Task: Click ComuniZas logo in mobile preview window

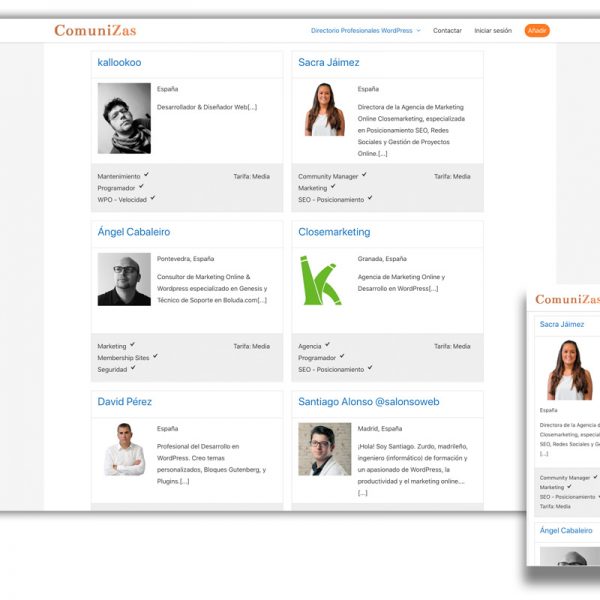Action: [x=567, y=299]
